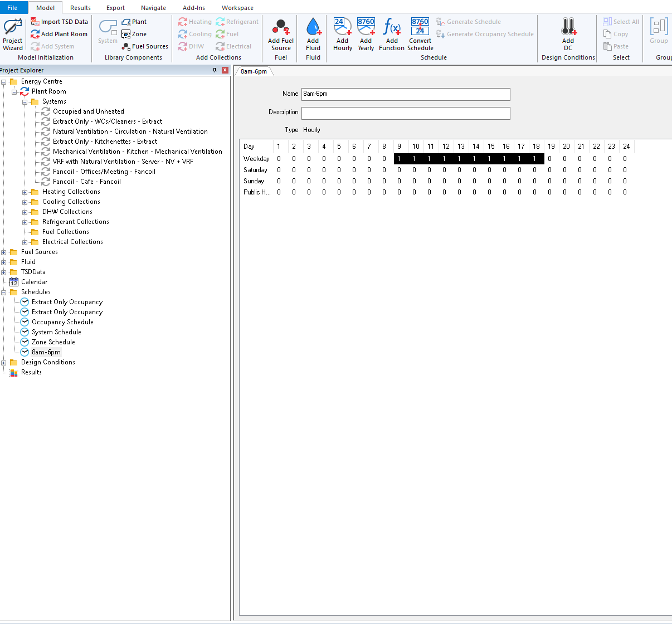Click the Copy ribbon command
The image size is (672, 624).
pos(616,34)
